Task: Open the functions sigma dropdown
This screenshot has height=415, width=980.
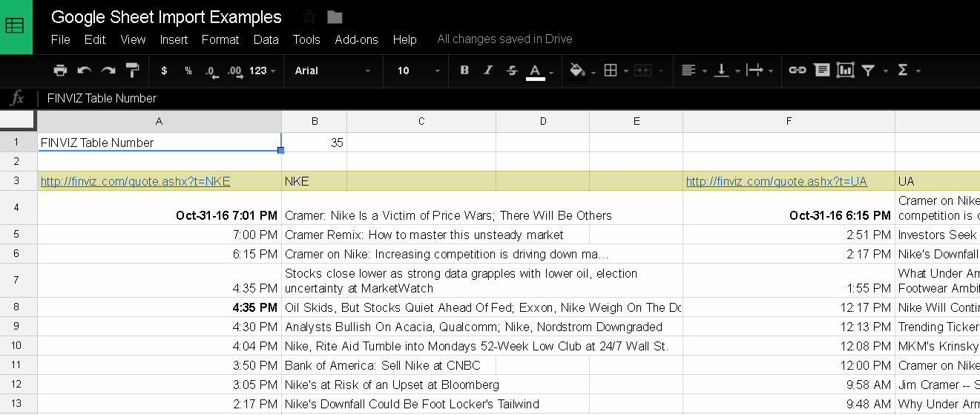Action: point(908,71)
